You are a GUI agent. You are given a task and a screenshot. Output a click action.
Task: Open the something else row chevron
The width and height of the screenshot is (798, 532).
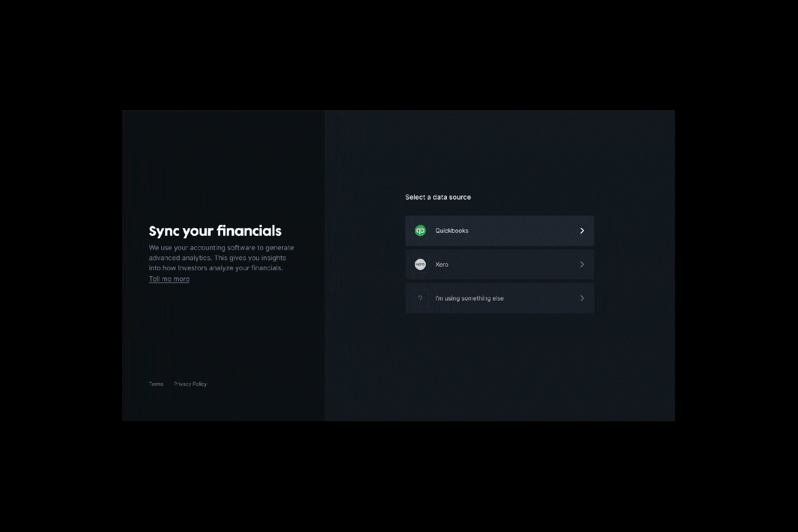[582, 298]
